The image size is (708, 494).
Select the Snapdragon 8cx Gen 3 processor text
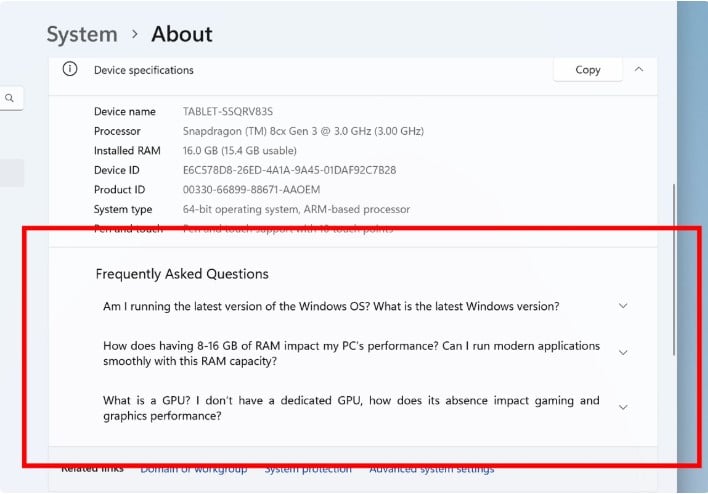pyautogui.click(x=303, y=131)
